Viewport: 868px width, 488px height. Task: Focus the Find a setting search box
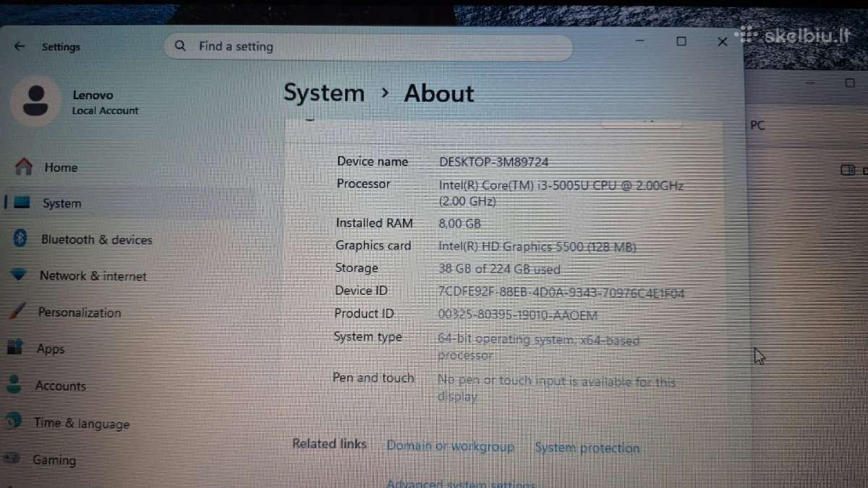(x=368, y=47)
